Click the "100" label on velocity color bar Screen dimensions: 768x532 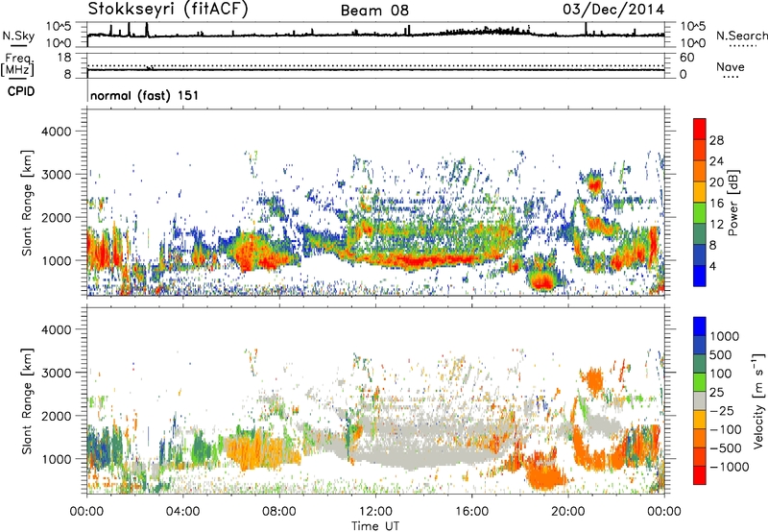coord(721,374)
